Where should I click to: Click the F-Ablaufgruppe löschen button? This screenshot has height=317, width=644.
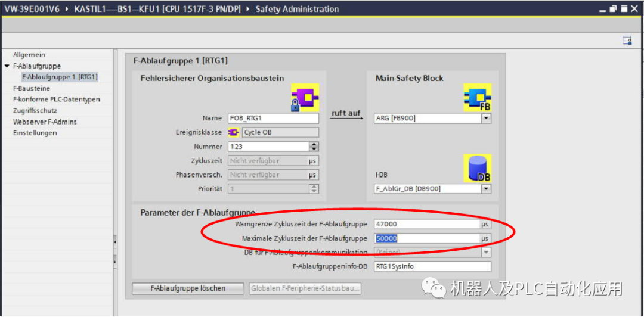pos(188,288)
